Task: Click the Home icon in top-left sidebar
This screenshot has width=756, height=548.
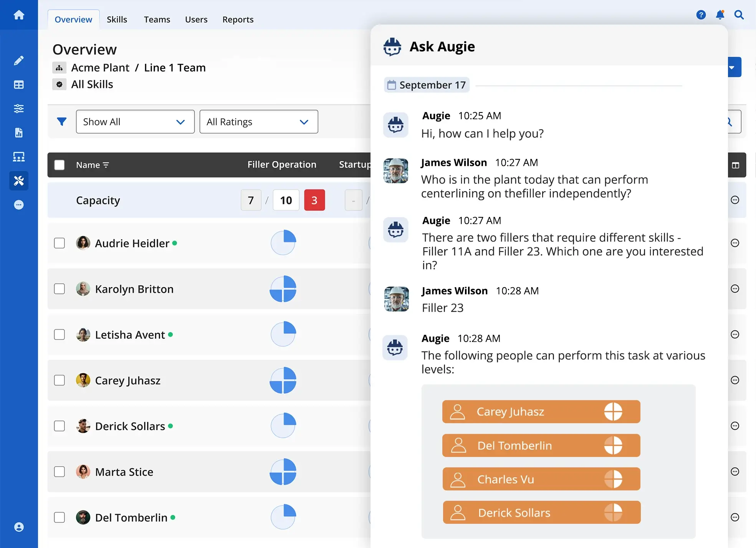Action: click(x=18, y=14)
